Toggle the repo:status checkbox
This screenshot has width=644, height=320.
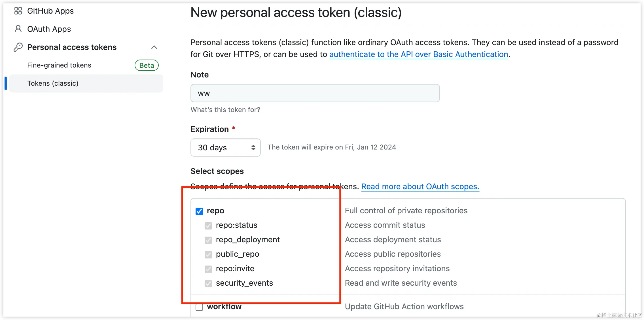click(208, 226)
